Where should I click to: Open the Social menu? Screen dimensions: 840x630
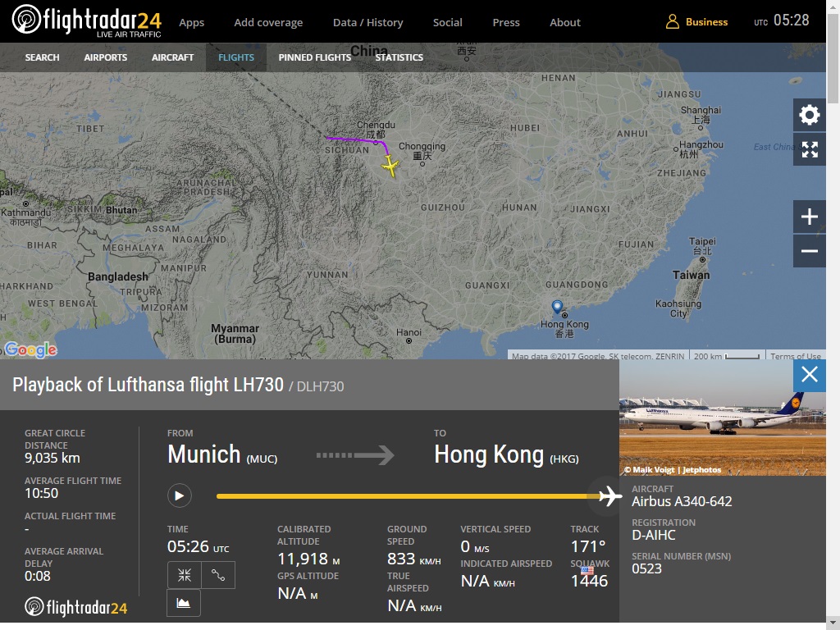(x=447, y=22)
